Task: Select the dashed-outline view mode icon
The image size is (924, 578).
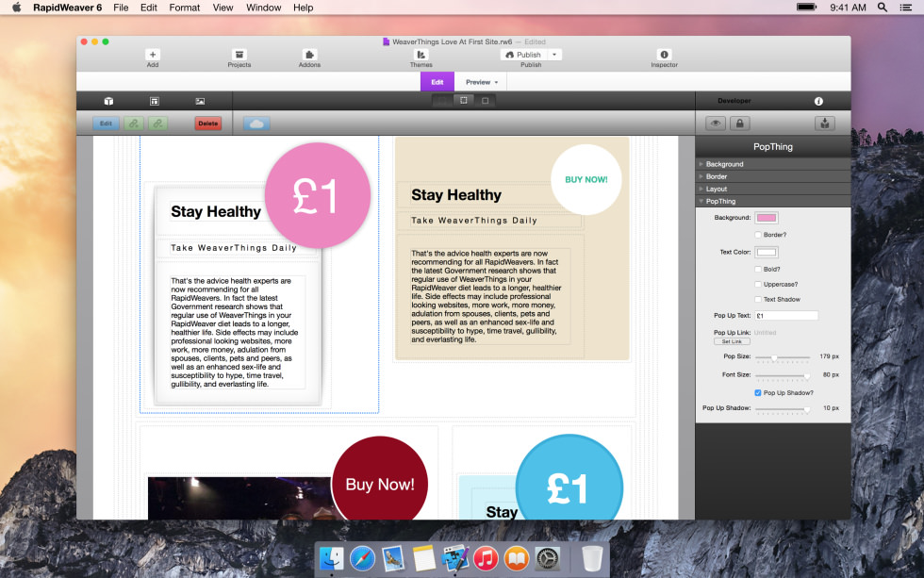Action: point(464,101)
